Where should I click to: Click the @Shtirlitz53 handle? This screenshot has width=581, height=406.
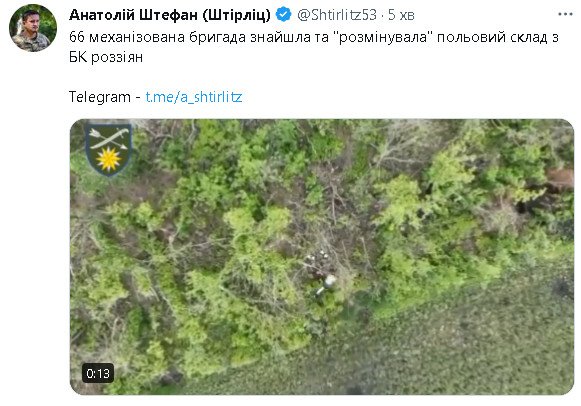tap(337, 15)
